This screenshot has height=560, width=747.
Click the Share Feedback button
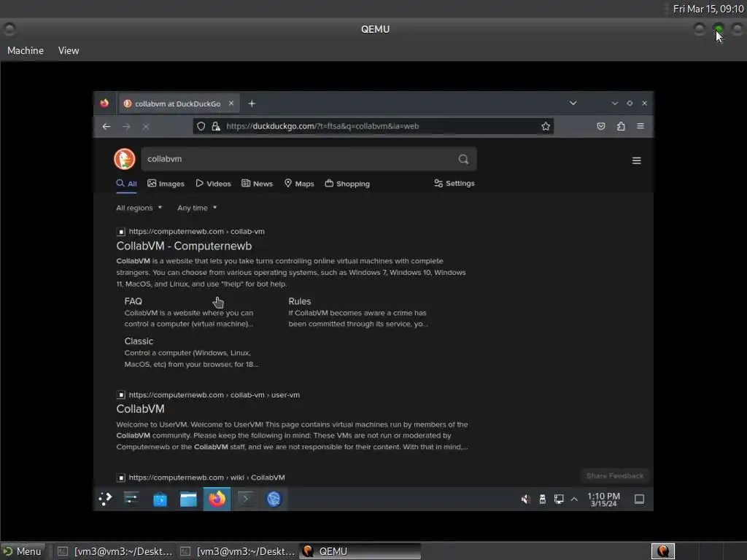[614, 475]
